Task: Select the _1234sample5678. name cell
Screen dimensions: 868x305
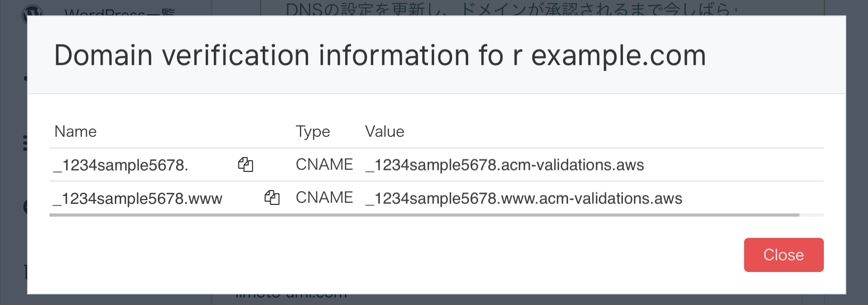Action: click(121, 166)
